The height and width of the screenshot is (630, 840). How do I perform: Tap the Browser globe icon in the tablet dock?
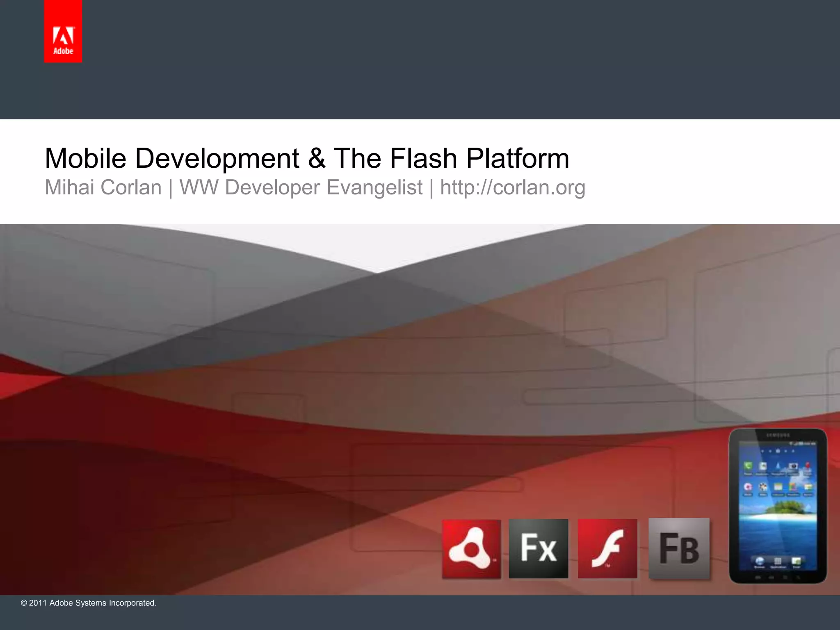[x=759, y=561]
